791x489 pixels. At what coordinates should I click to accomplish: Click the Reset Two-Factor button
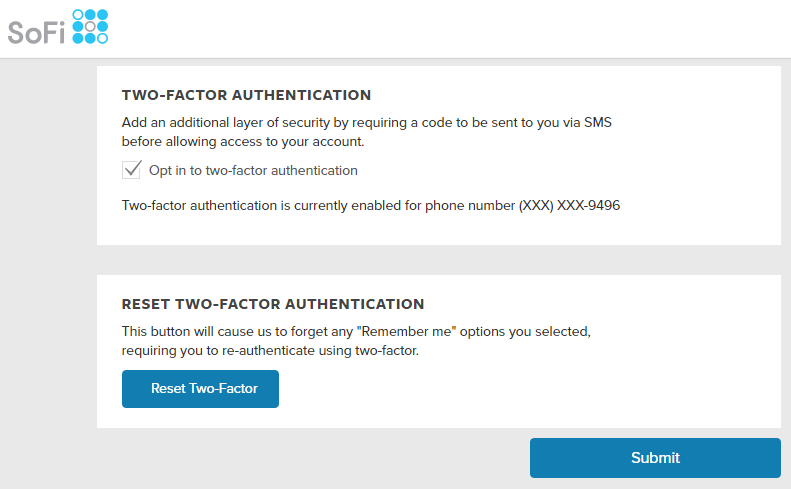pos(200,389)
